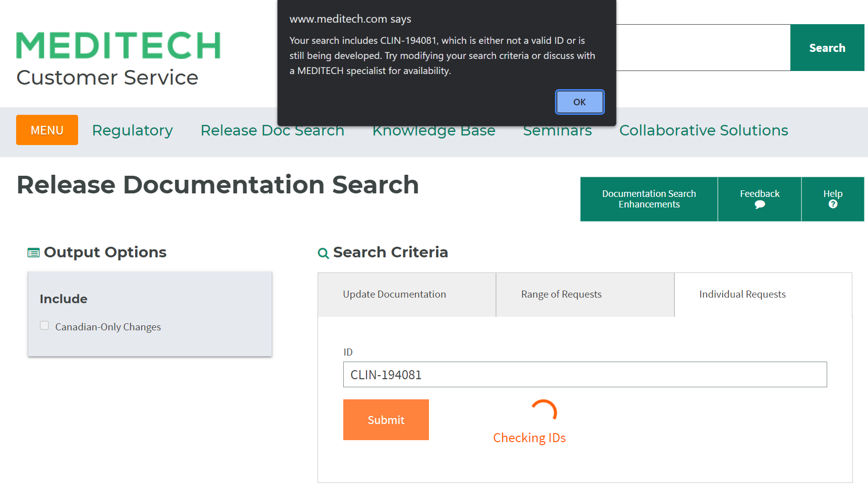Click the Customer Service subtitle text
868x491 pixels.
point(107,78)
